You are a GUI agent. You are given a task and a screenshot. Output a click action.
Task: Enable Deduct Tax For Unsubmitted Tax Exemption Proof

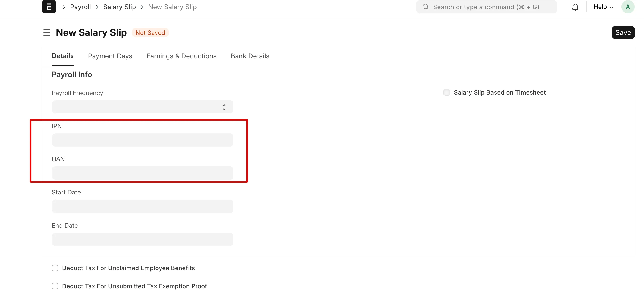[x=55, y=286]
